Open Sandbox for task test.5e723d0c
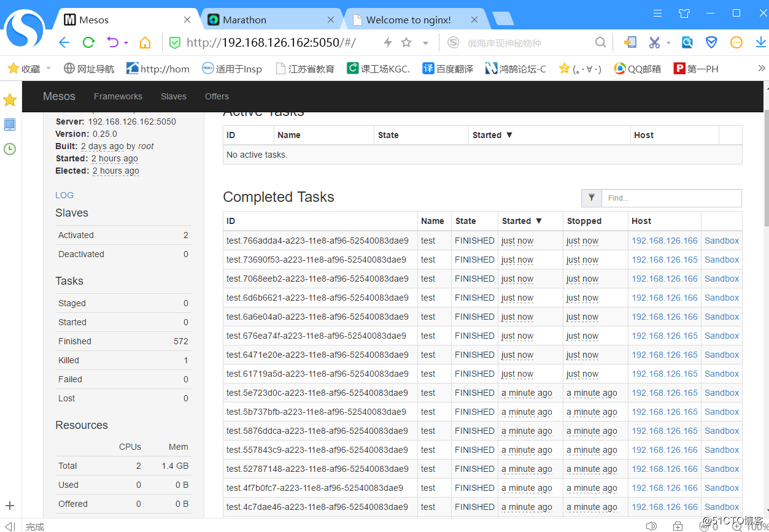This screenshot has height=532, width=769. (722, 393)
